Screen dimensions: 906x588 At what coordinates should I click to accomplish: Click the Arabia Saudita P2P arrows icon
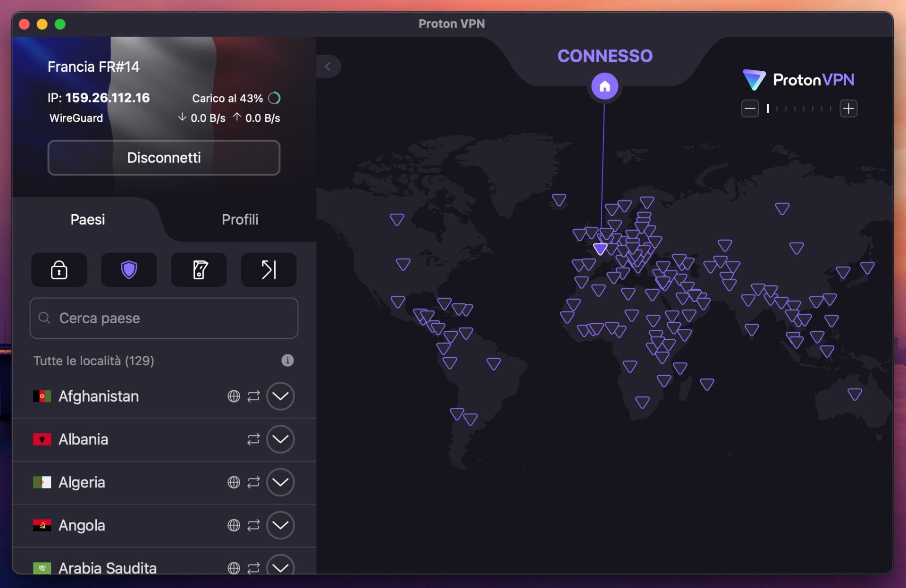(x=253, y=568)
